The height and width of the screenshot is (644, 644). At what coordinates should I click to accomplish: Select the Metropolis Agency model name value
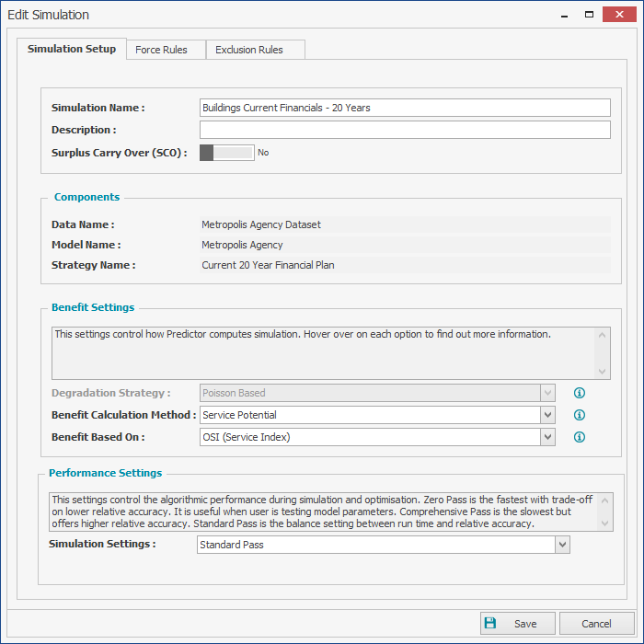(242, 245)
